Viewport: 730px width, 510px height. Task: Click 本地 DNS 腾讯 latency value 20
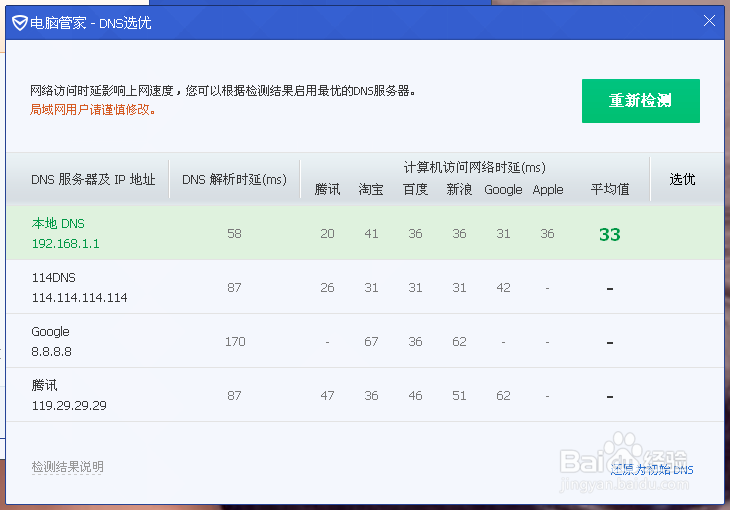(327, 233)
